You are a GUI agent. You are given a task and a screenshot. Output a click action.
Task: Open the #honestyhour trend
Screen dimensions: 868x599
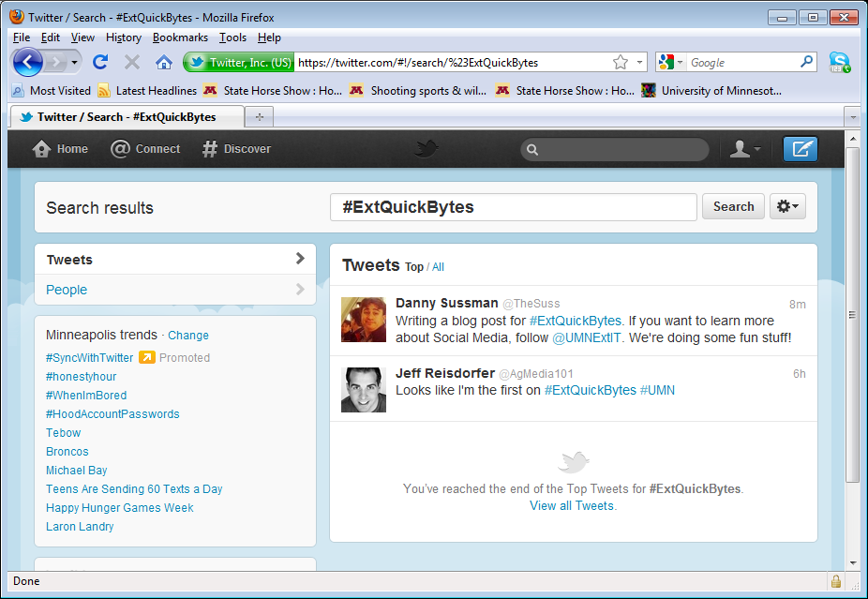pos(81,377)
